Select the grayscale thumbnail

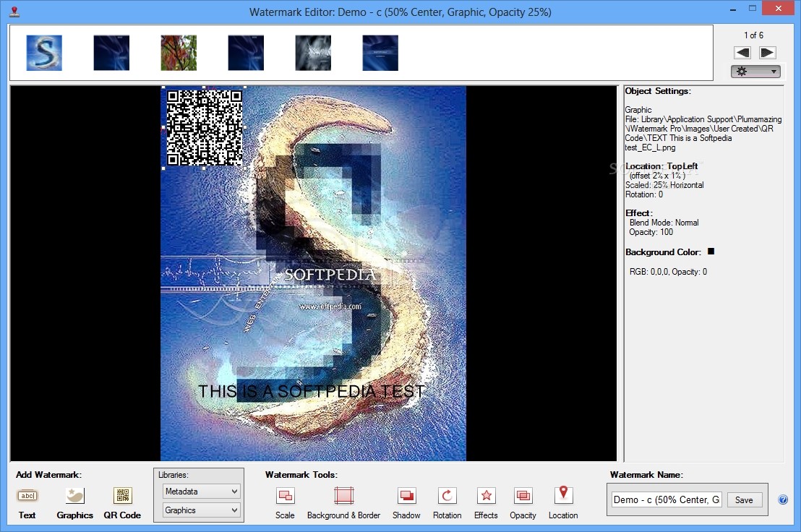[x=313, y=53]
